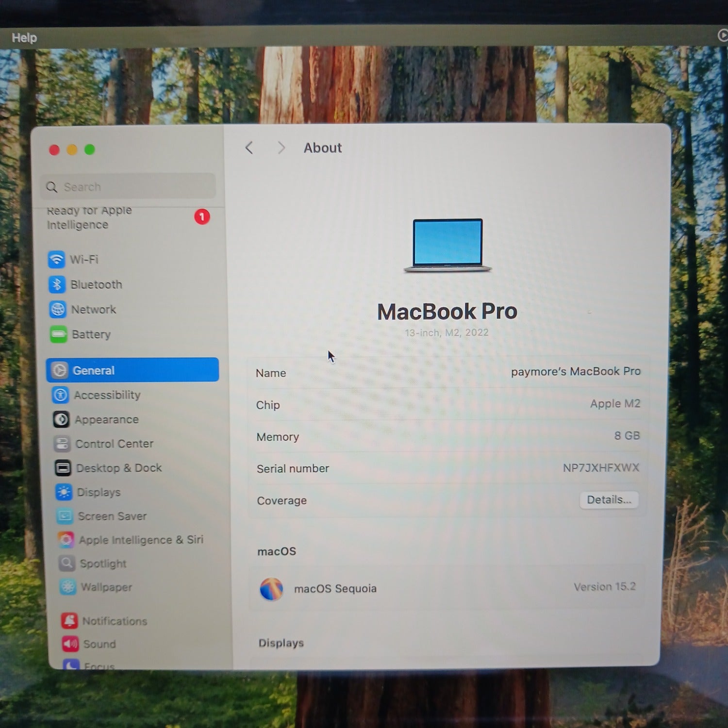
Task: Click the Coverage Details button
Action: coord(609,500)
